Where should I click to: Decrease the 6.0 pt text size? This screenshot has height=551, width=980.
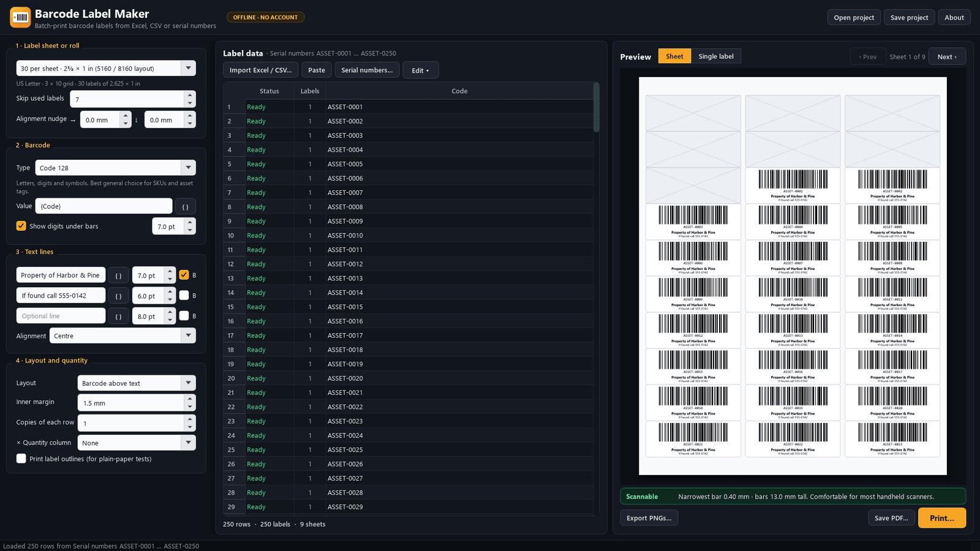tap(170, 300)
